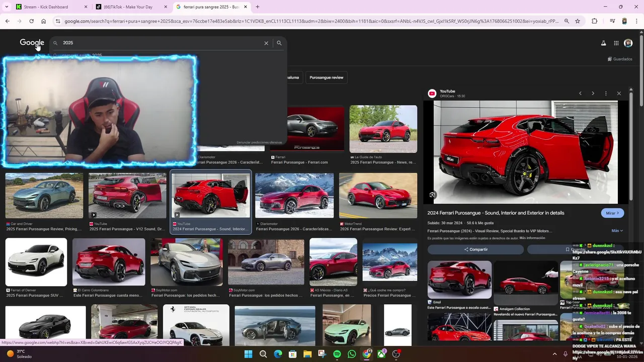The height and width of the screenshot is (362, 644).
Task: Go back with browser back arrow
Action: click(x=7, y=21)
